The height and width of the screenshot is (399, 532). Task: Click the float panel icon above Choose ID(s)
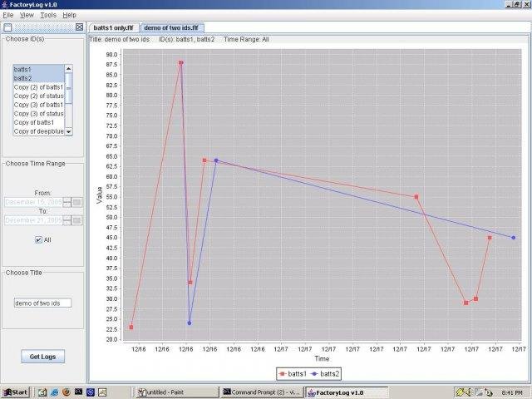pos(7,27)
